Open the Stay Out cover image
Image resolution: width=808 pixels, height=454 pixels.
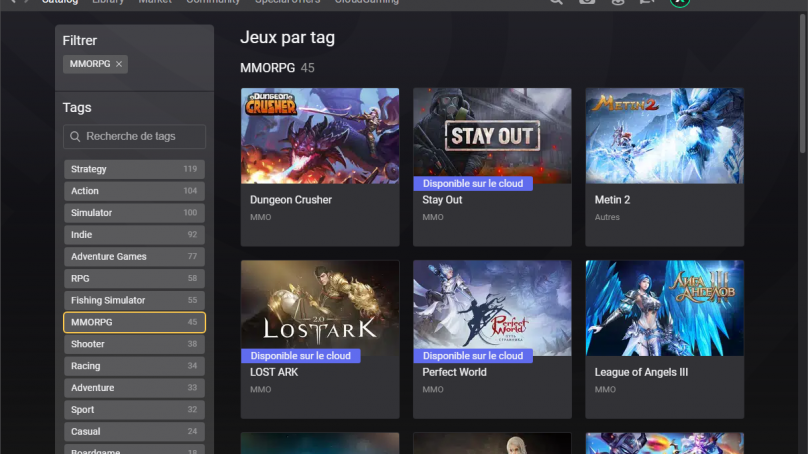492,136
